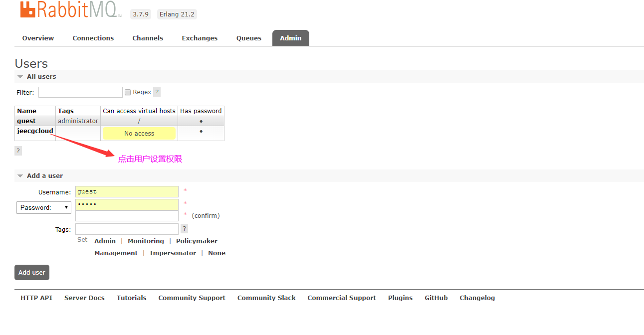Click the 'No access' cell for jeecgcloud
Screen dimensions: 644x335
pos(139,134)
